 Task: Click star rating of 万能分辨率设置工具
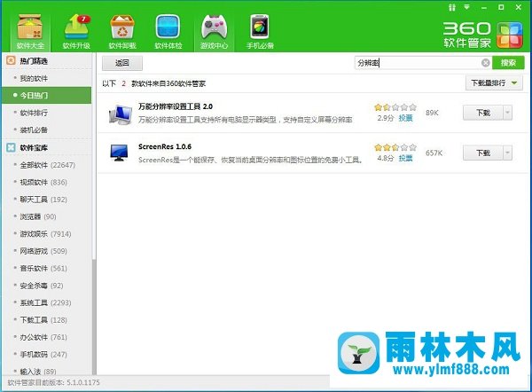[395, 107]
